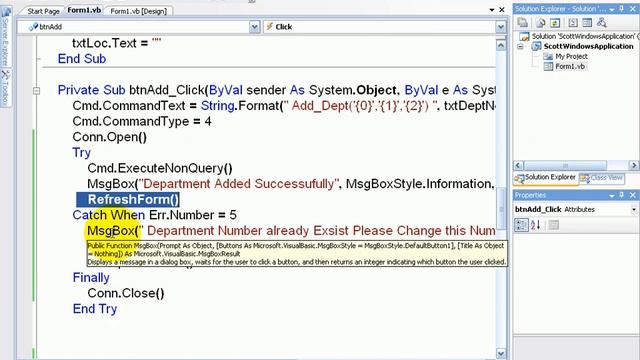Click the 'Try' keyword line
This screenshot has height=360, width=640.
[x=81, y=153]
